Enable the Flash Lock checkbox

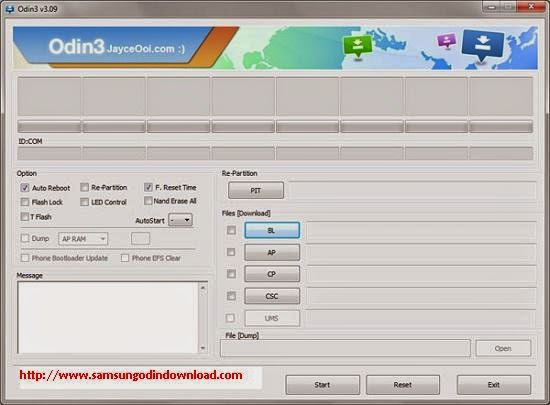click(x=25, y=202)
